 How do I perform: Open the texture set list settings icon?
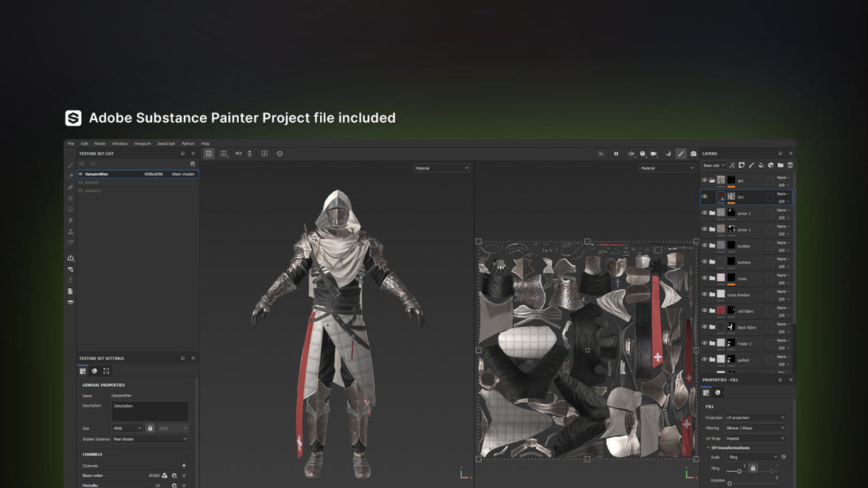pos(192,164)
